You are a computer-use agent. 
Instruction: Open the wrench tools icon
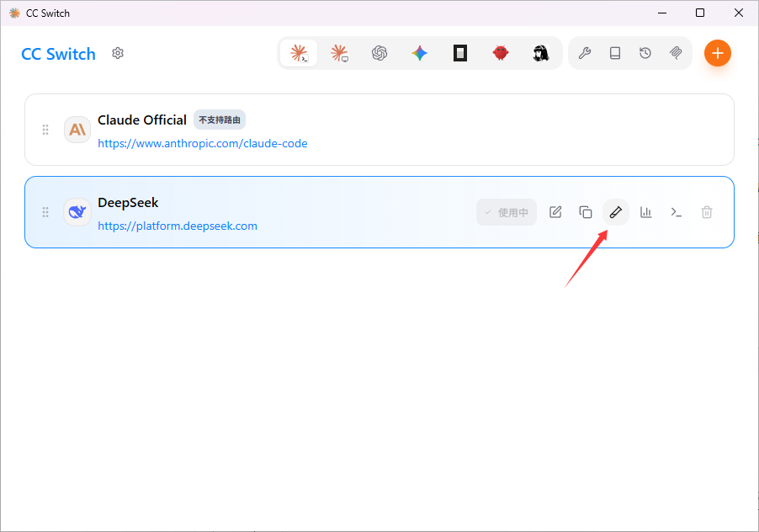pos(585,53)
